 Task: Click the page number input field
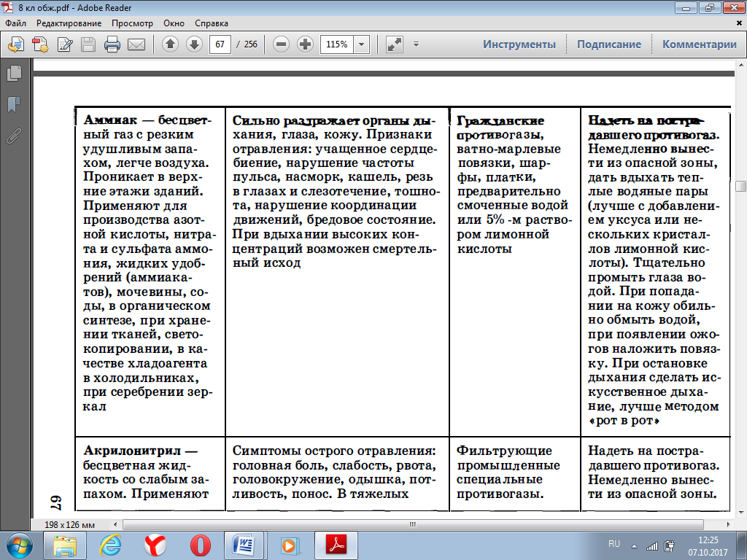click(x=220, y=44)
